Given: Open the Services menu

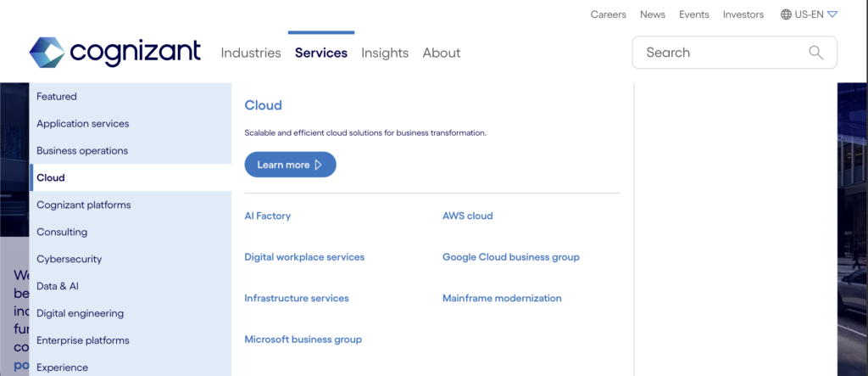Looking at the screenshot, I should [321, 53].
